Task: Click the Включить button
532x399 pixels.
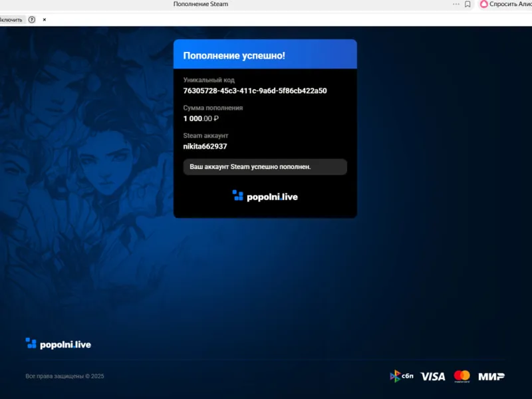Action: [x=11, y=20]
